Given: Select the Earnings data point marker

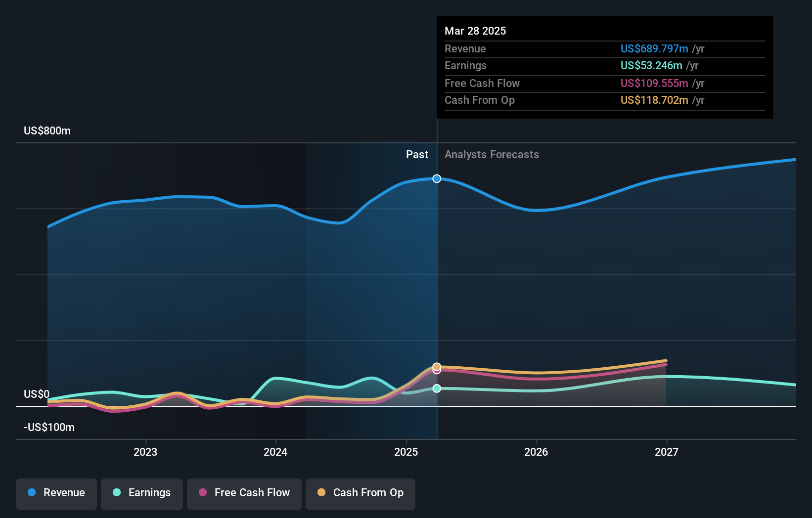Looking at the screenshot, I should point(437,388).
